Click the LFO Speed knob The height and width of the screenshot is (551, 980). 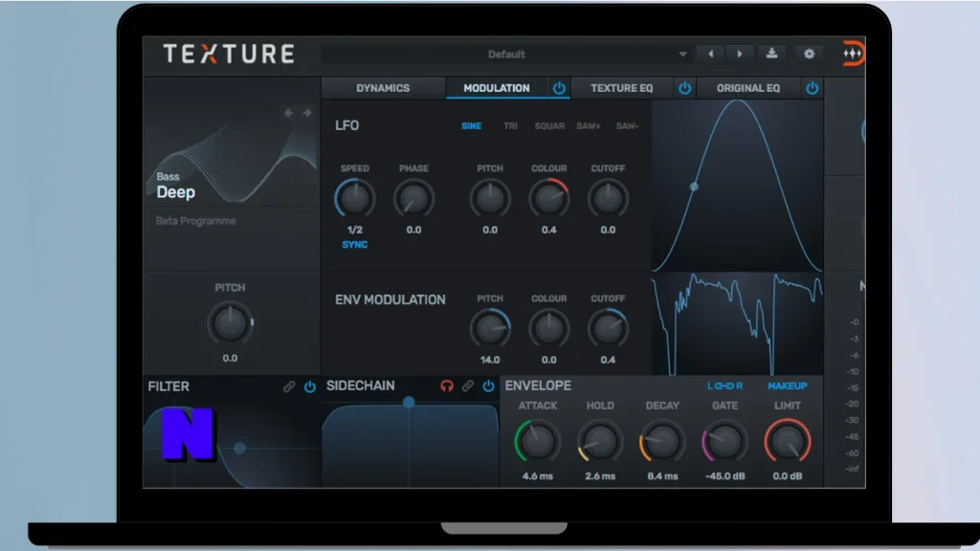click(x=354, y=199)
